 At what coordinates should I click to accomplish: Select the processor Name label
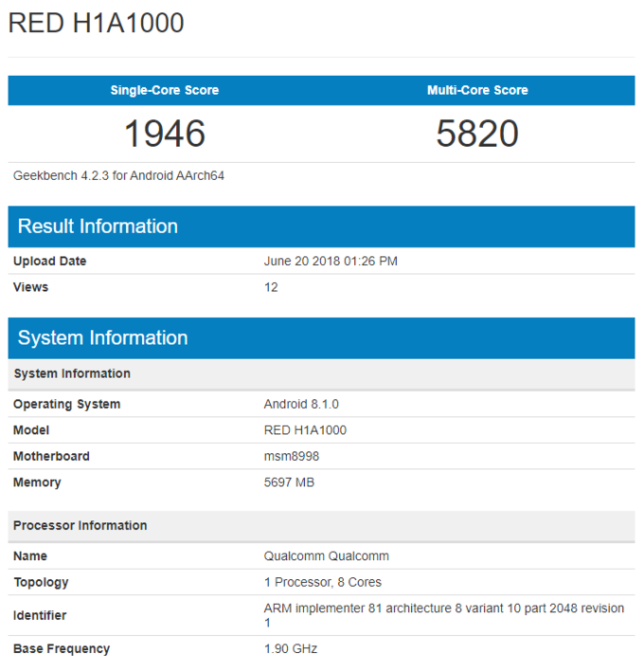point(30,556)
